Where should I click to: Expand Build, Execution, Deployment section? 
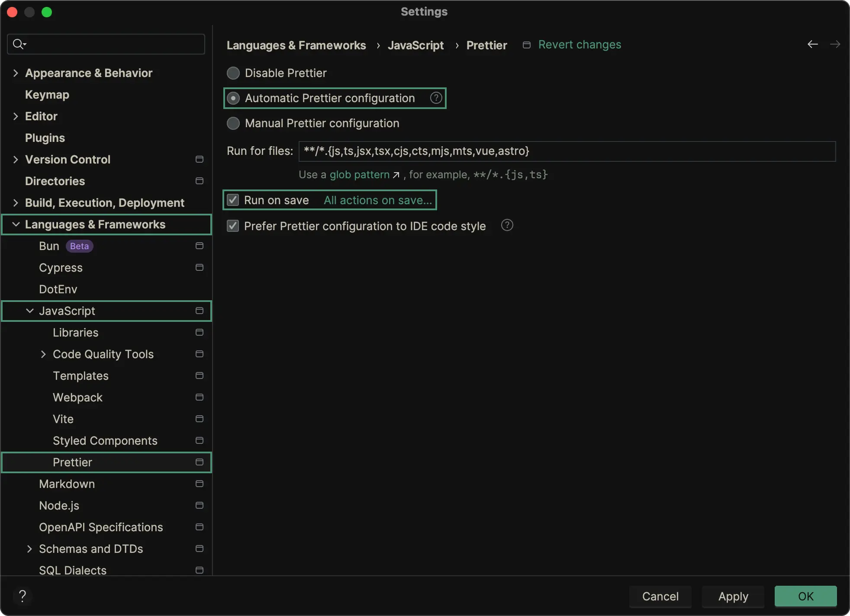(x=16, y=202)
